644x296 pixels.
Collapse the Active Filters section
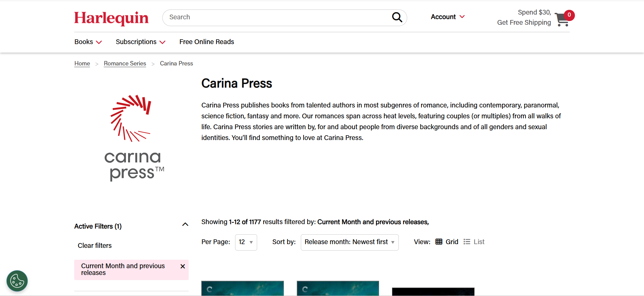click(x=185, y=224)
